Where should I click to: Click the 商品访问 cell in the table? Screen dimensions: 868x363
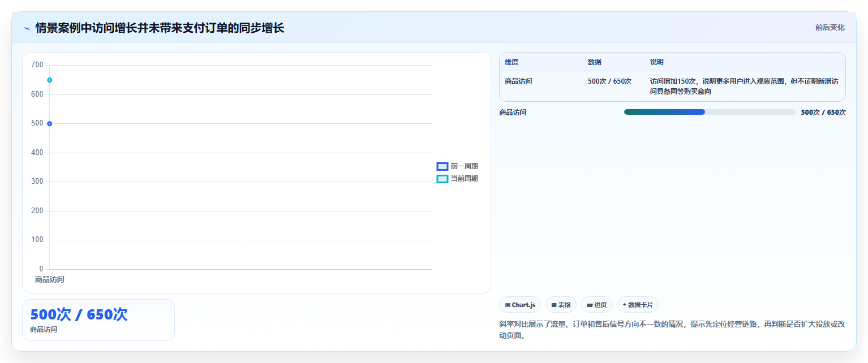pyautogui.click(x=518, y=81)
